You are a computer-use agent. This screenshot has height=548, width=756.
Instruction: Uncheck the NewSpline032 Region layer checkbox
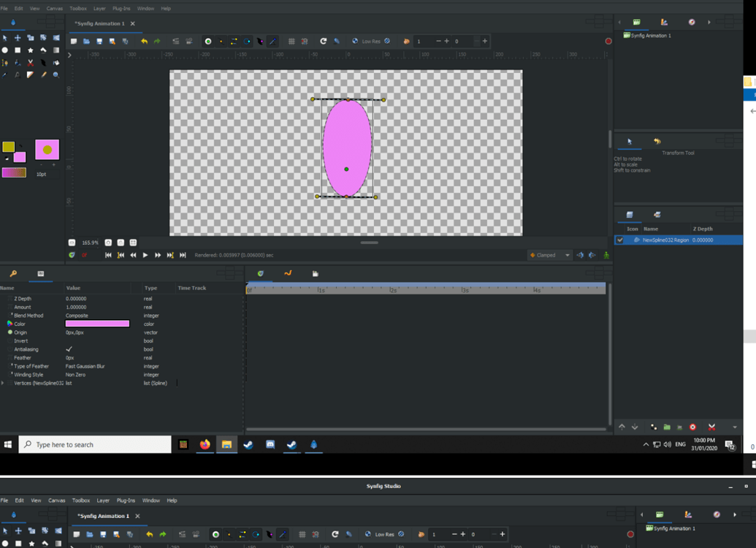[x=620, y=240]
